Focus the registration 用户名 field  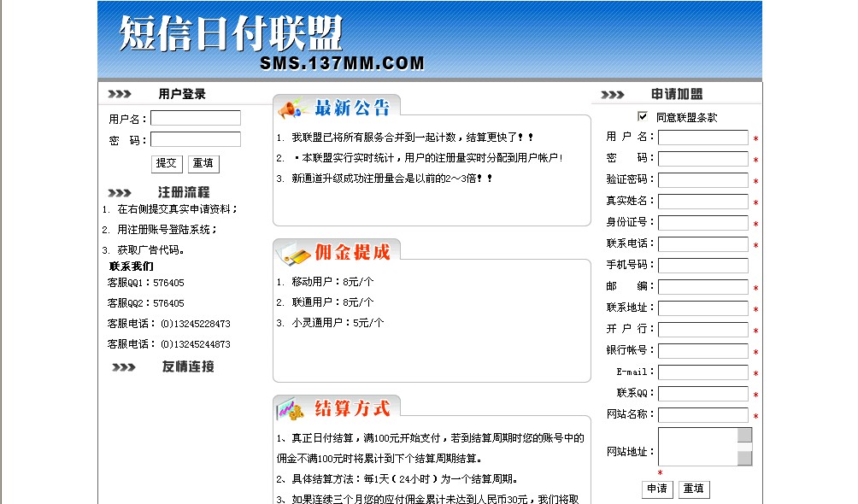(x=702, y=138)
